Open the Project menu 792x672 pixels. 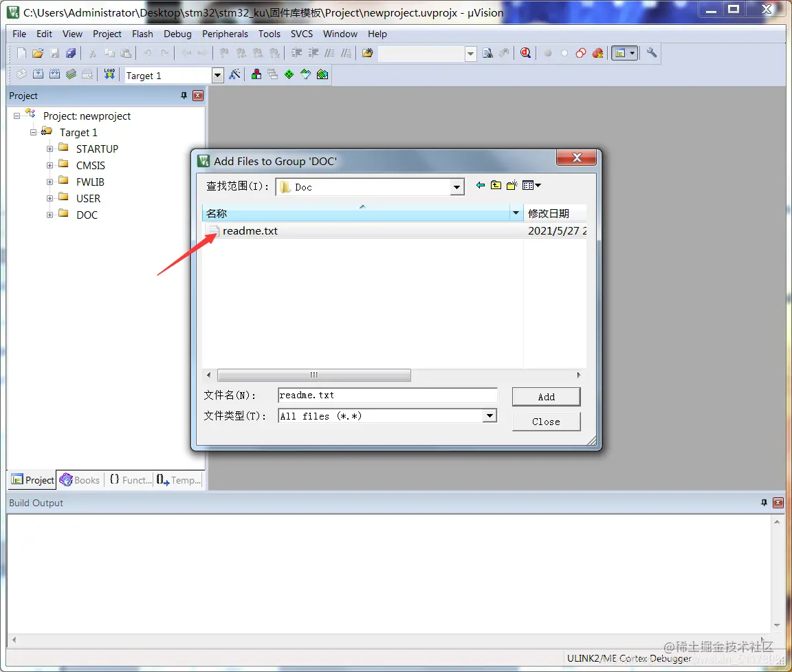pos(107,34)
